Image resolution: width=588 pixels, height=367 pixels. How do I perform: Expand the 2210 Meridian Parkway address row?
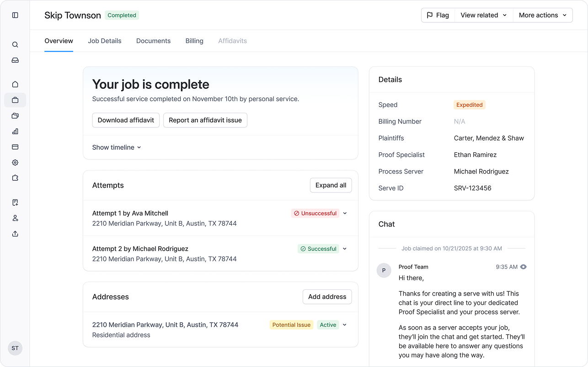pos(345,325)
